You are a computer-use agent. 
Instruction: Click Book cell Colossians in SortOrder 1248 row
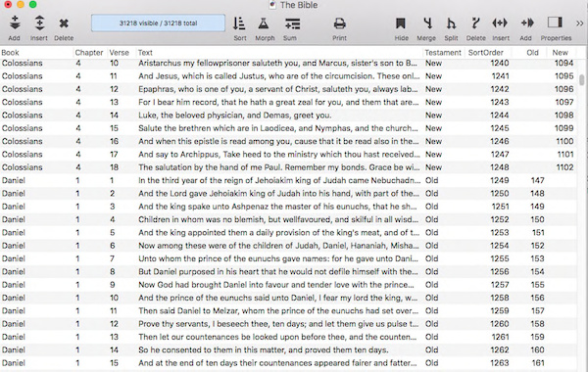[23, 167]
